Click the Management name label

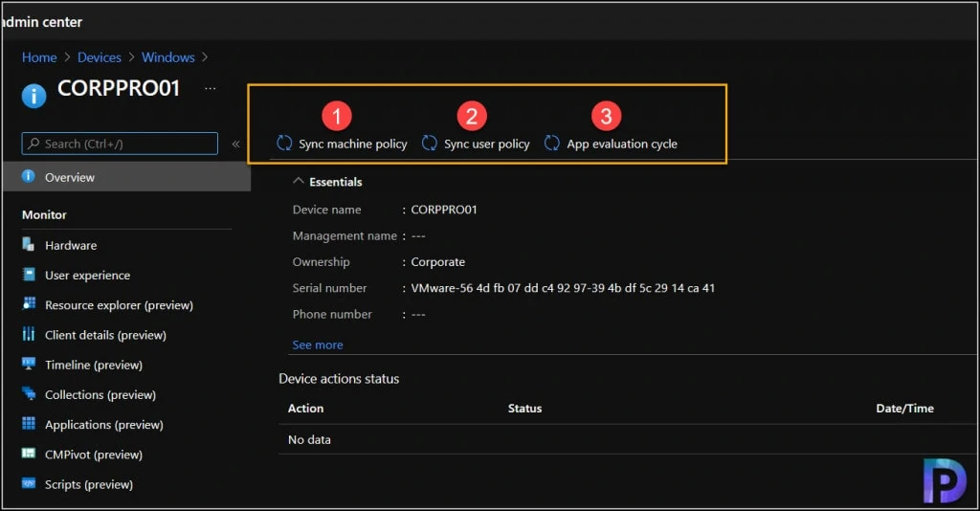point(345,236)
